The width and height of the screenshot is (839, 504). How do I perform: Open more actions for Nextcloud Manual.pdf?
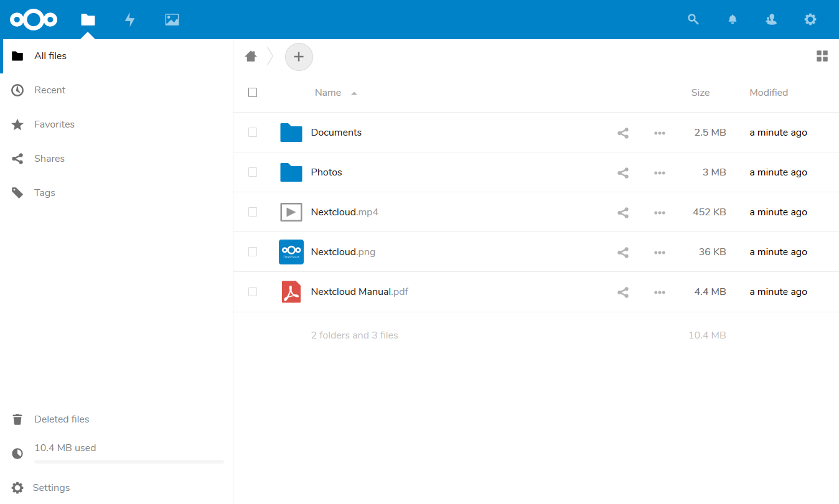660,292
